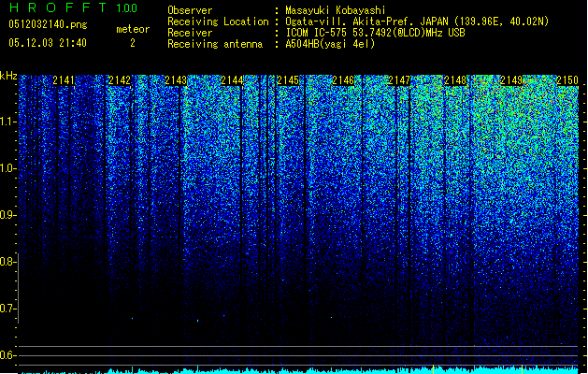This screenshot has height=374, width=588.
Task: Click the date stamp 05.12.03 21:40
Action: tap(48, 43)
